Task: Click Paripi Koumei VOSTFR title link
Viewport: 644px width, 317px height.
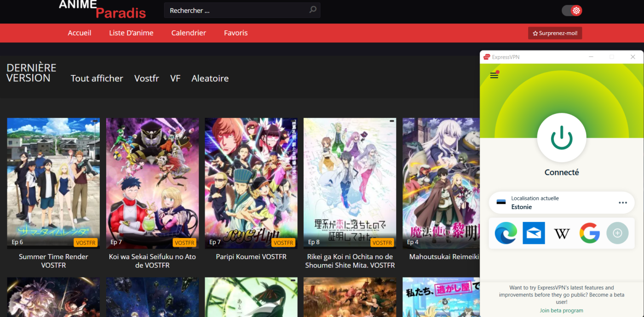Action: click(251, 257)
